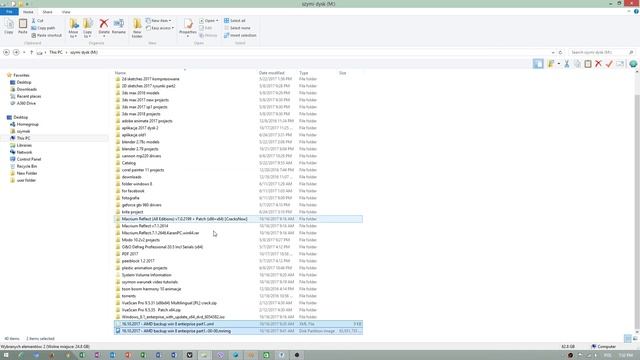Click the green globe icon in extra toolbar
The width and height of the screenshot is (640, 360).
pos(633,64)
